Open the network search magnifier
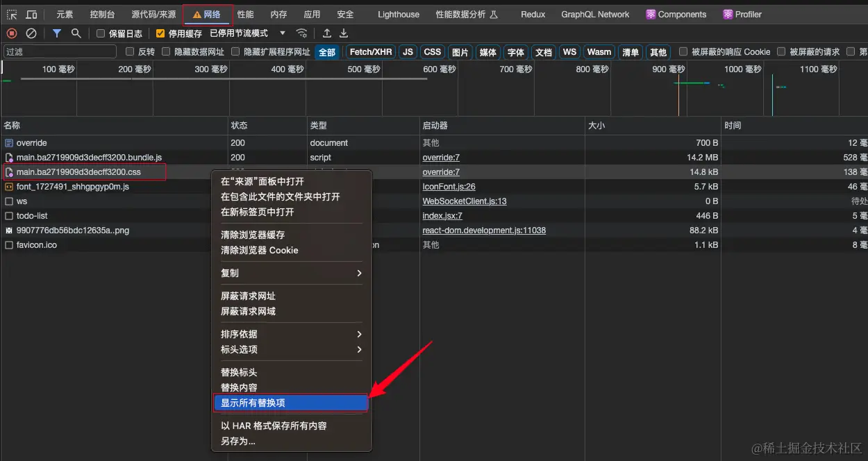 (76, 33)
